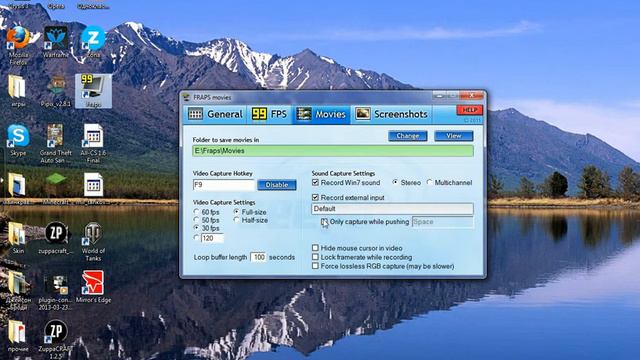Enable Force lossless RGB capture
Screen dimensions: 640x360
315,266
